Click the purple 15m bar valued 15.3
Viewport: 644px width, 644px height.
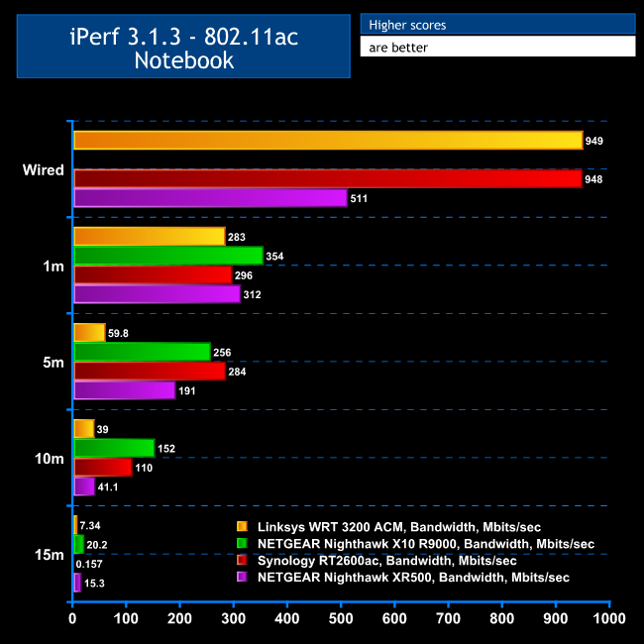coord(77,583)
